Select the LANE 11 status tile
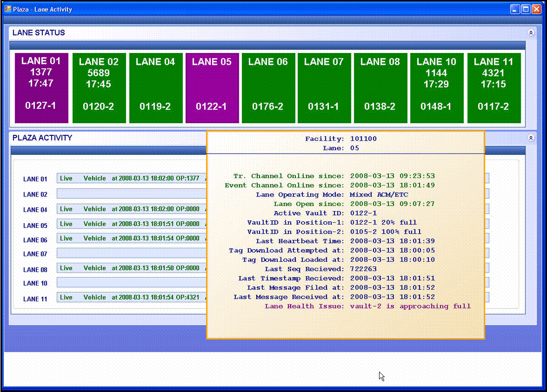This screenshot has width=547, height=392. point(494,87)
